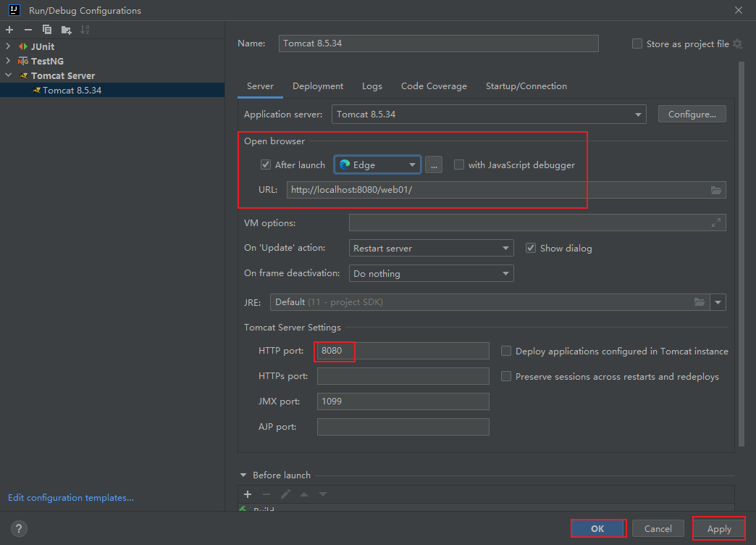Viewport: 756px width, 545px height.
Task: Click the Tomcat Server group icon
Action: tap(24, 76)
